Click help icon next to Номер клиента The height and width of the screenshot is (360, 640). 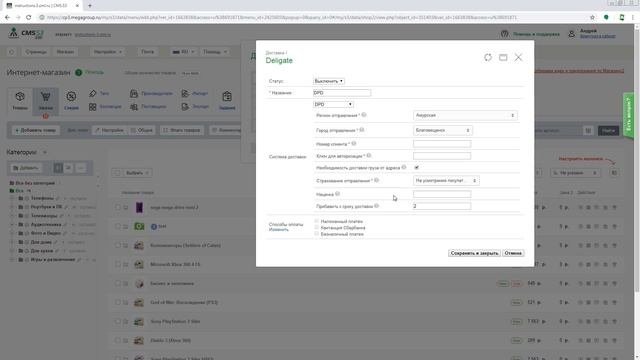pyautogui.click(x=354, y=144)
